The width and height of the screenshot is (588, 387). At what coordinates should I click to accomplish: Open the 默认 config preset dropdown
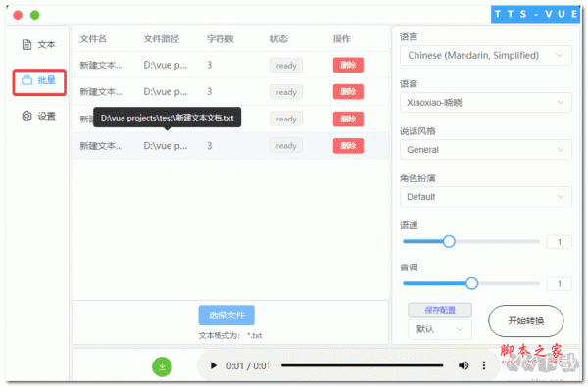439,329
